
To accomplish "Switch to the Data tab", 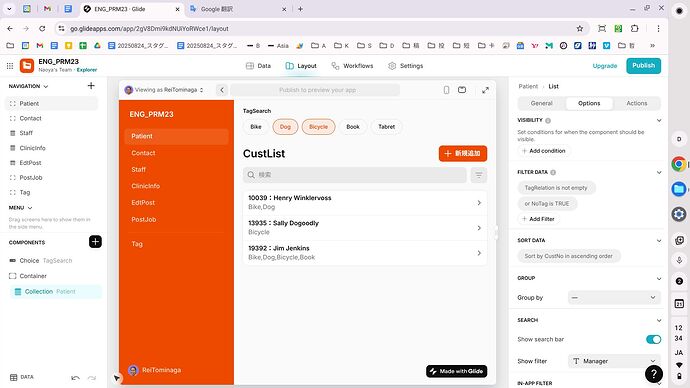I will point(258,66).
